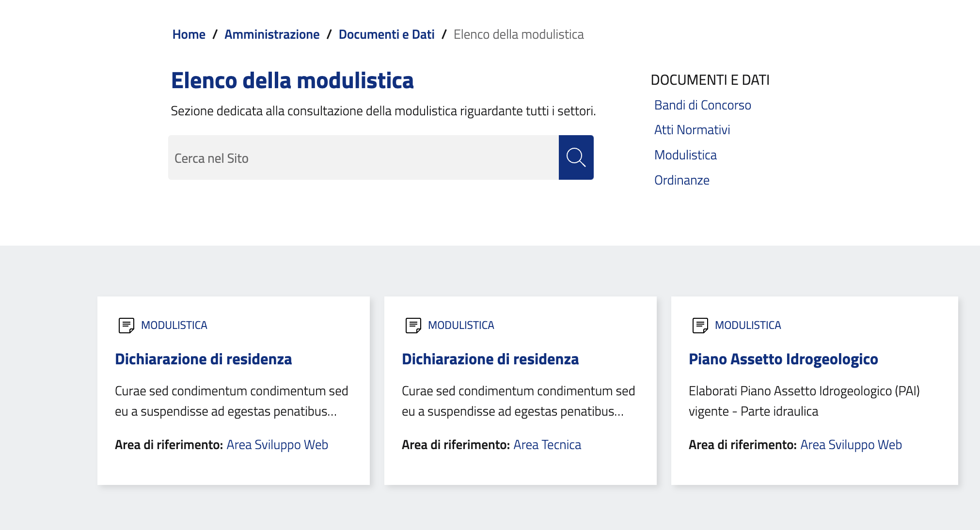Screen dimensions: 980x530
Task: Click Area Sviluppo Web link in Piano card
Action: [x=851, y=445]
